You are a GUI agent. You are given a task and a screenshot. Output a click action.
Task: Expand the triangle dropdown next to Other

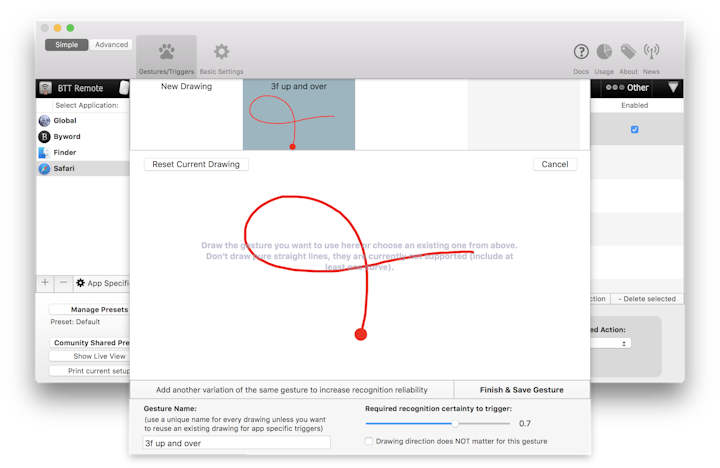click(x=672, y=88)
